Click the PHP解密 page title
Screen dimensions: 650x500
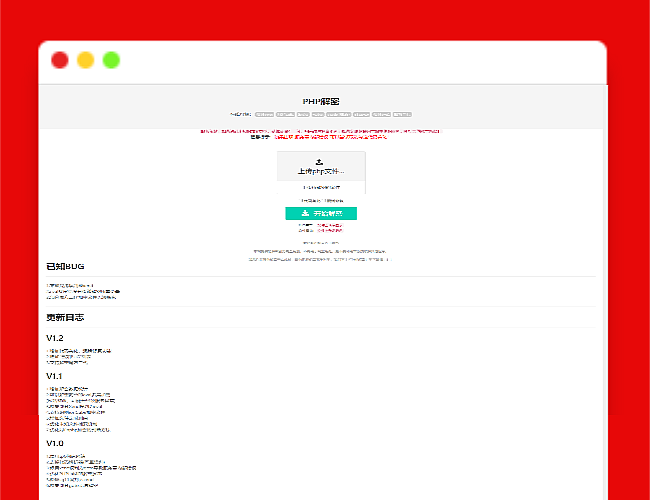321,101
